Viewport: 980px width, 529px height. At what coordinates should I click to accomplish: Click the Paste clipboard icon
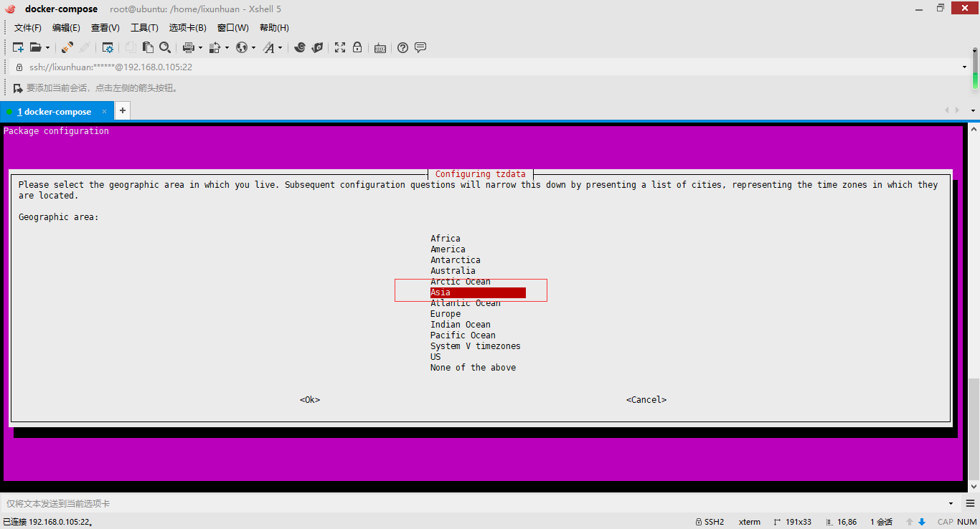pos(148,47)
